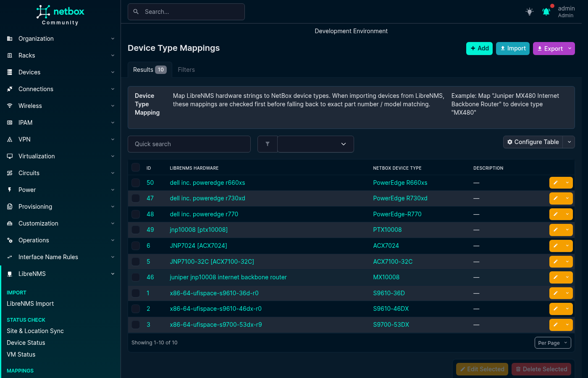This screenshot has height=378, width=588.
Task: Open action dropdown for ID 48 row
Action: pyautogui.click(x=567, y=214)
